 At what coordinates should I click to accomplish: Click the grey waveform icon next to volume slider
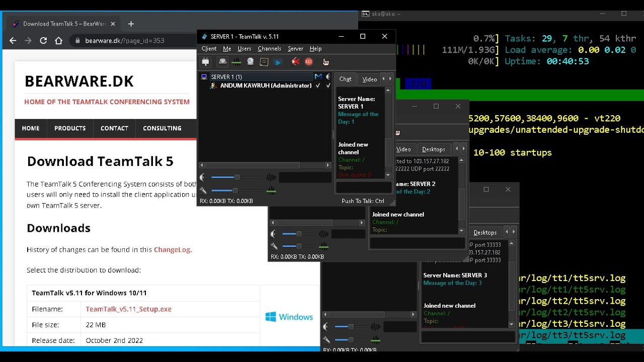[x=271, y=177]
